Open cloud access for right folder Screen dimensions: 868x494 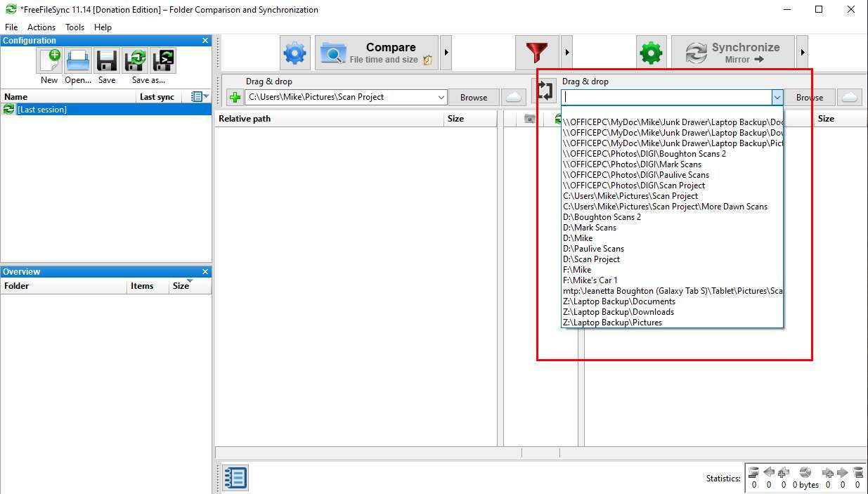850,97
